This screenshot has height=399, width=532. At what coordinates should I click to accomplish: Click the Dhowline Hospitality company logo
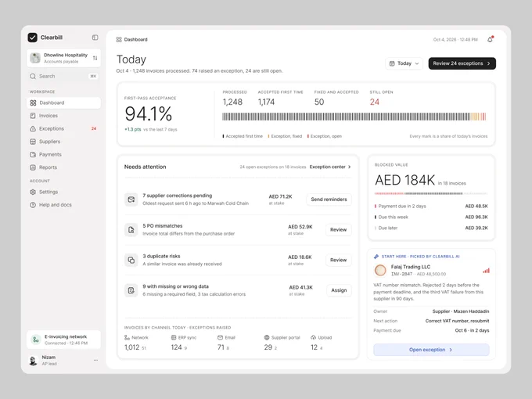pyautogui.click(x=35, y=58)
